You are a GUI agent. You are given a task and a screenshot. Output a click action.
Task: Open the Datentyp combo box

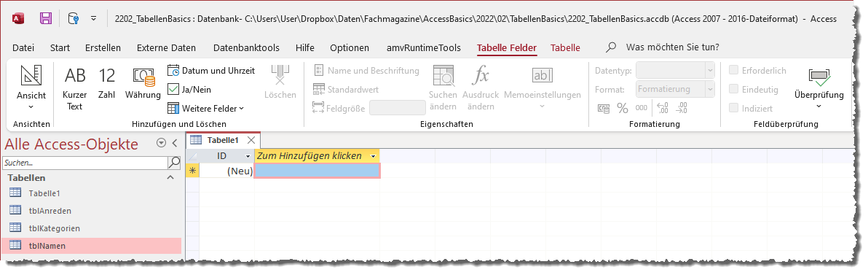coord(675,71)
